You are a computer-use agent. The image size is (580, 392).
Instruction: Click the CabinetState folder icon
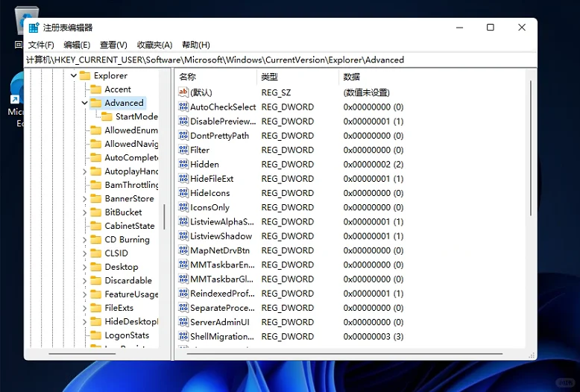96,226
